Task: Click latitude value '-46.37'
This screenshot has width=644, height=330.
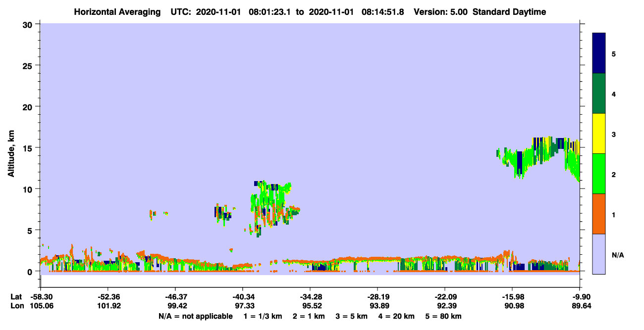Action: tap(175, 297)
